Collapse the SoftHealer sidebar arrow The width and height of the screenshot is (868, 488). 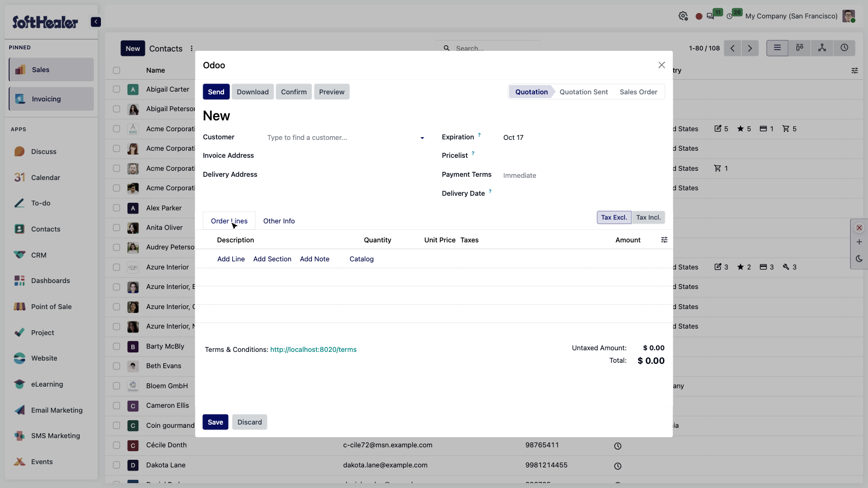95,22
